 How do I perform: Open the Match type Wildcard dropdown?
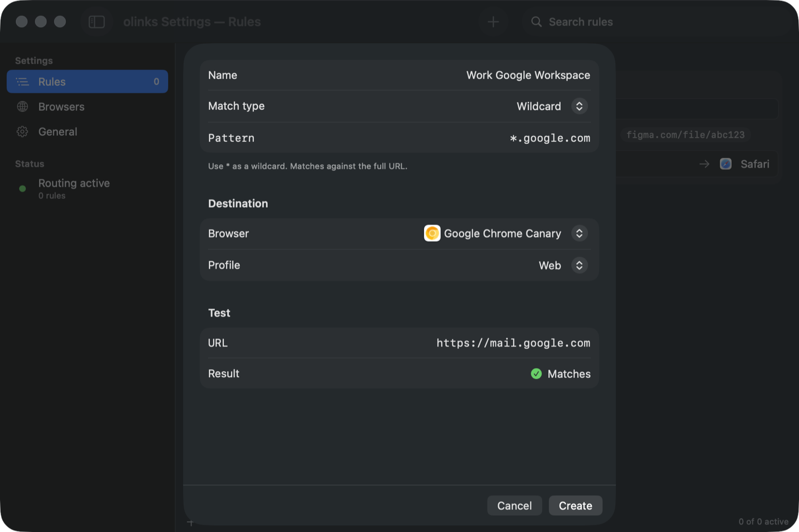click(x=579, y=106)
